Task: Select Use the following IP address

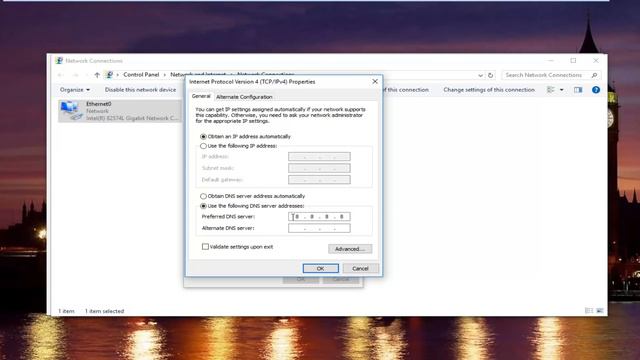Action: 203,146
